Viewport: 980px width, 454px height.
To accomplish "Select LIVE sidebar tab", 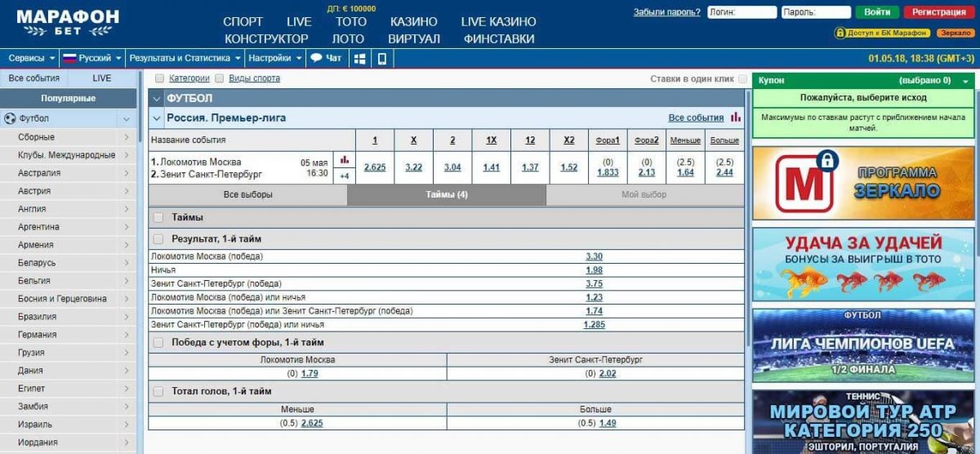I will pyautogui.click(x=102, y=78).
